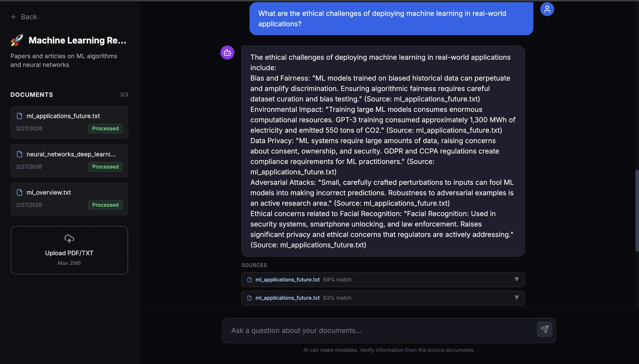Click the Processed badge on ml_applications_future.txt
Image resolution: width=639 pixels, height=364 pixels.
tap(105, 129)
